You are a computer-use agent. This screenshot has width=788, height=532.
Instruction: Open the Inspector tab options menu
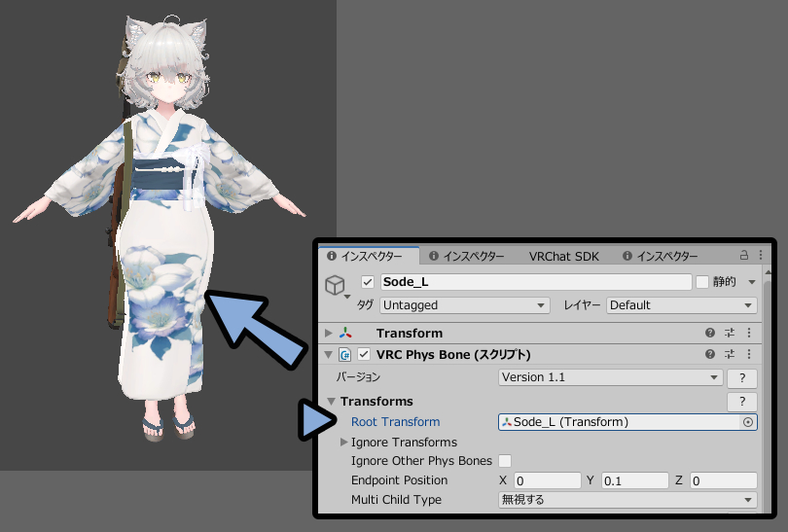(761, 255)
